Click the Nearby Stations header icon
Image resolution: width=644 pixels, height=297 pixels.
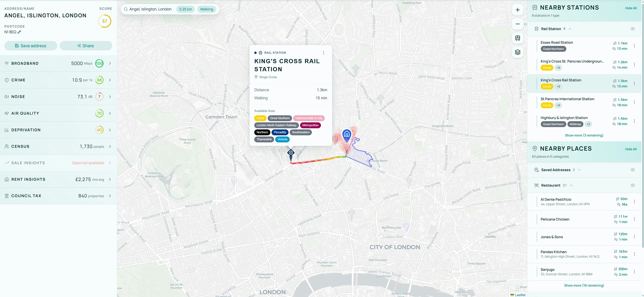(x=535, y=8)
